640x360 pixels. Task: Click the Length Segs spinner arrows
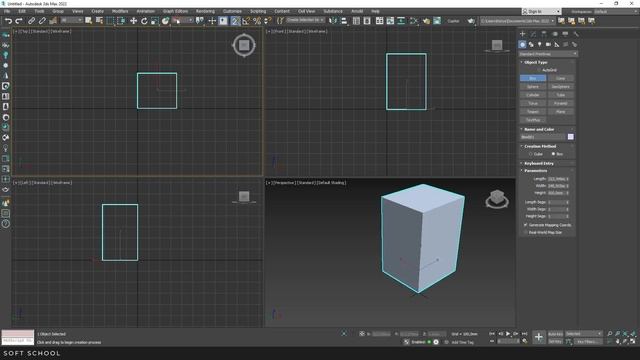coord(568,202)
